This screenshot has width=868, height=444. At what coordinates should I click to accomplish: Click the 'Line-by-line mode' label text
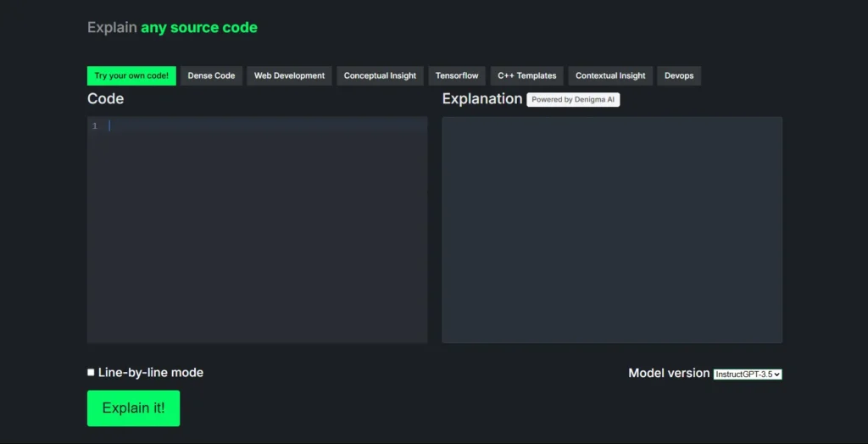151,373
